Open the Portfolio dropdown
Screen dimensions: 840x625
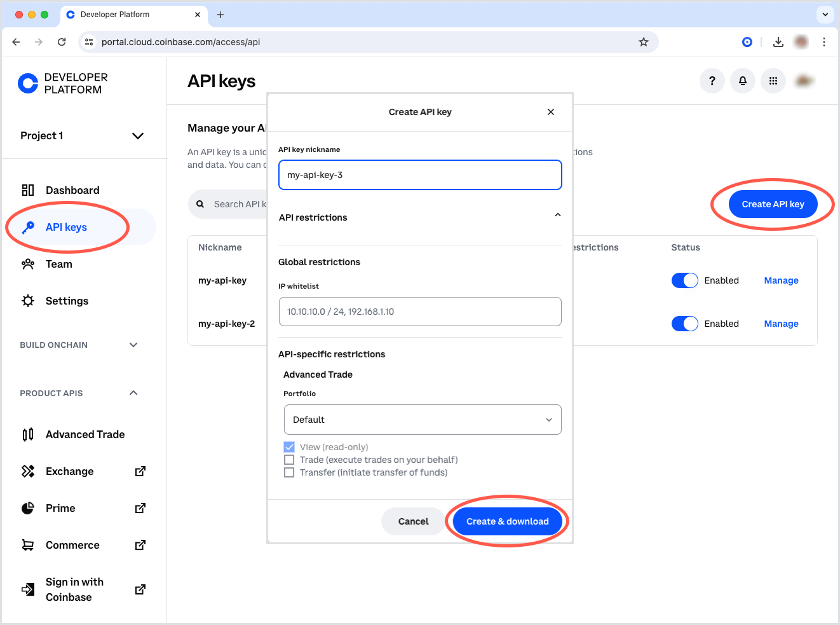pos(422,420)
